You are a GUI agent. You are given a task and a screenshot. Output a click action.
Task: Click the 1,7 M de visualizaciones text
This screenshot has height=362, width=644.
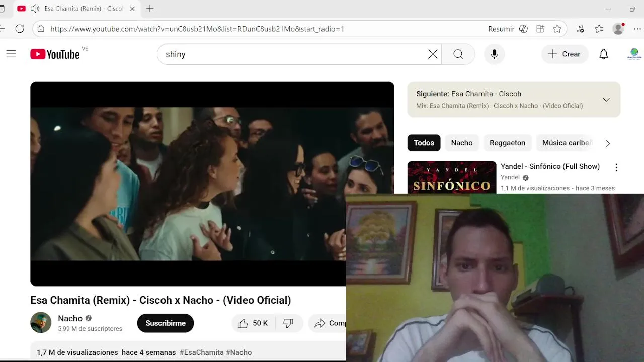(x=77, y=352)
